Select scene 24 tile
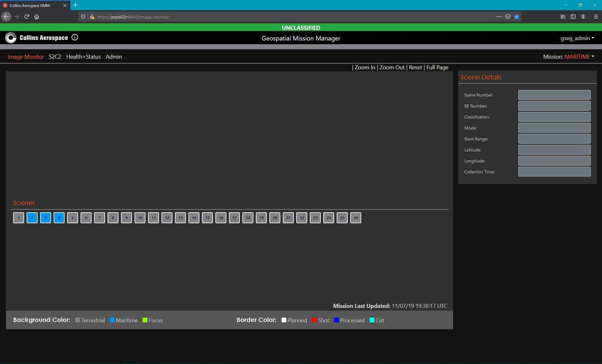This screenshot has height=364, width=602. click(x=329, y=218)
